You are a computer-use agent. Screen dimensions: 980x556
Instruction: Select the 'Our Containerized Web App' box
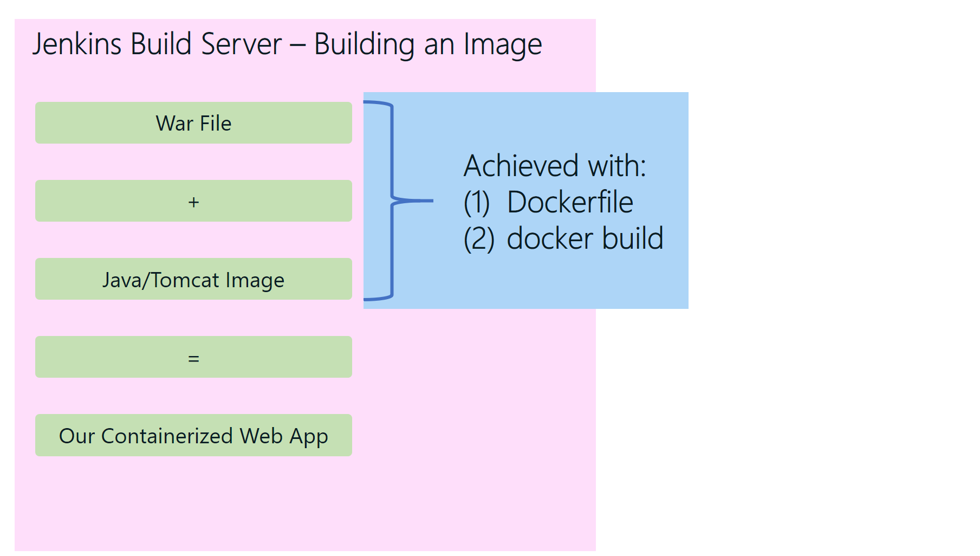pos(193,435)
